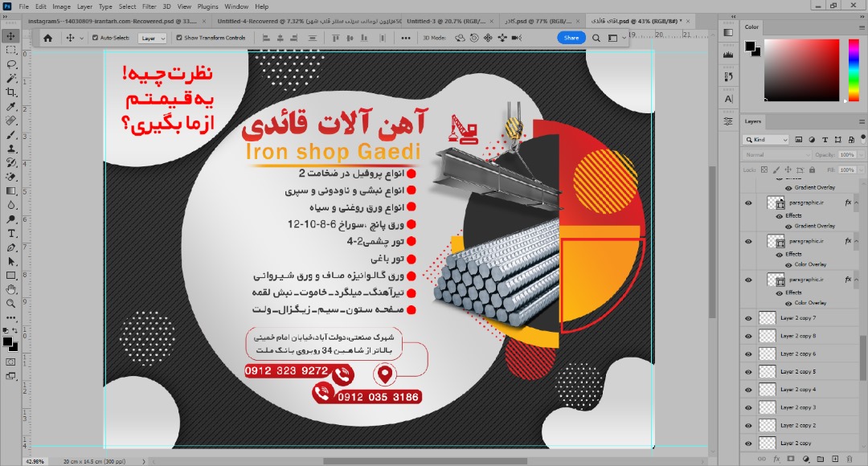The image size is (868, 466).
Task: Select the Horizontal Type tool
Action: pos(11,233)
